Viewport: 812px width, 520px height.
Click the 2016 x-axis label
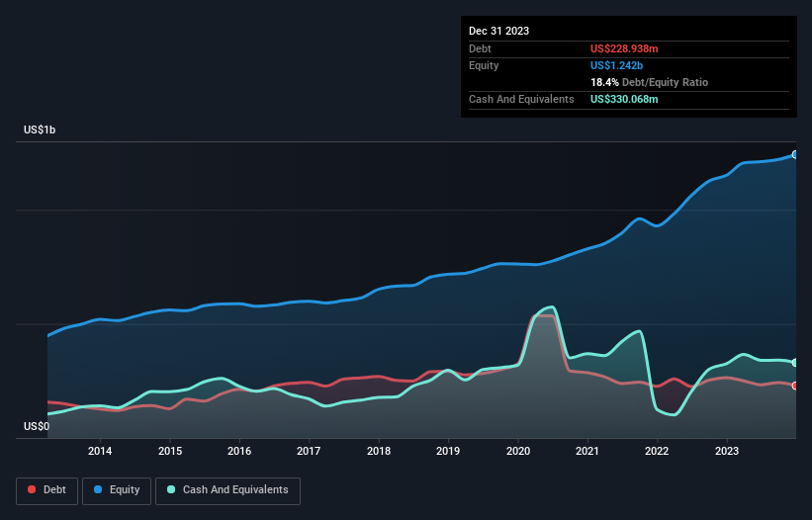tap(239, 451)
